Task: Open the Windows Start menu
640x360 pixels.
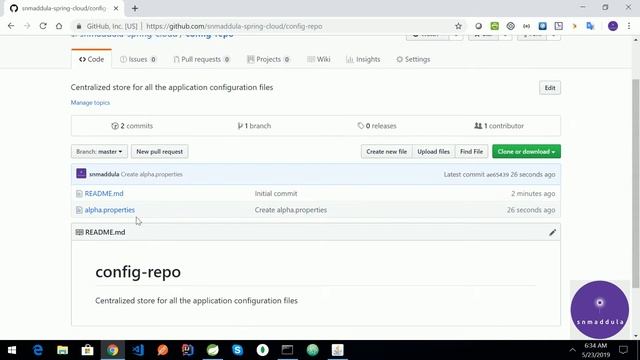Action: [x=12, y=350]
